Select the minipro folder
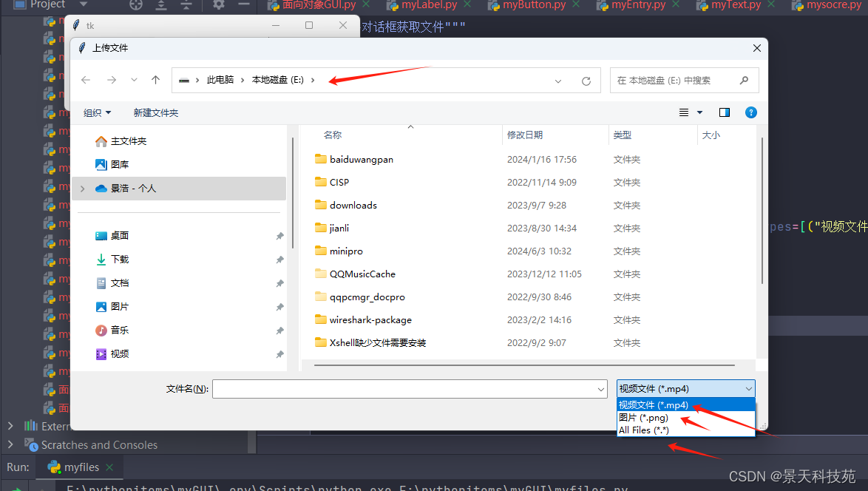The height and width of the screenshot is (491, 868). click(x=346, y=251)
